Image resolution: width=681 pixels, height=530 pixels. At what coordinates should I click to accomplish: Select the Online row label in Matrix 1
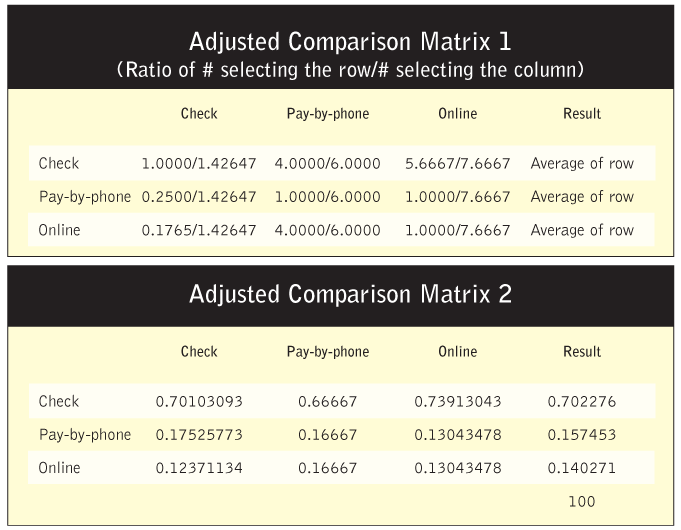59,230
